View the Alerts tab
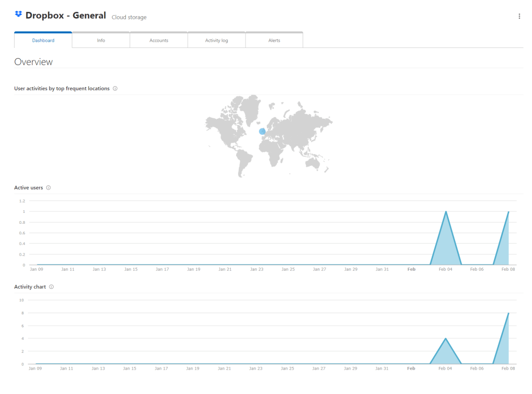The height and width of the screenshot is (394, 532). point(274,40)
